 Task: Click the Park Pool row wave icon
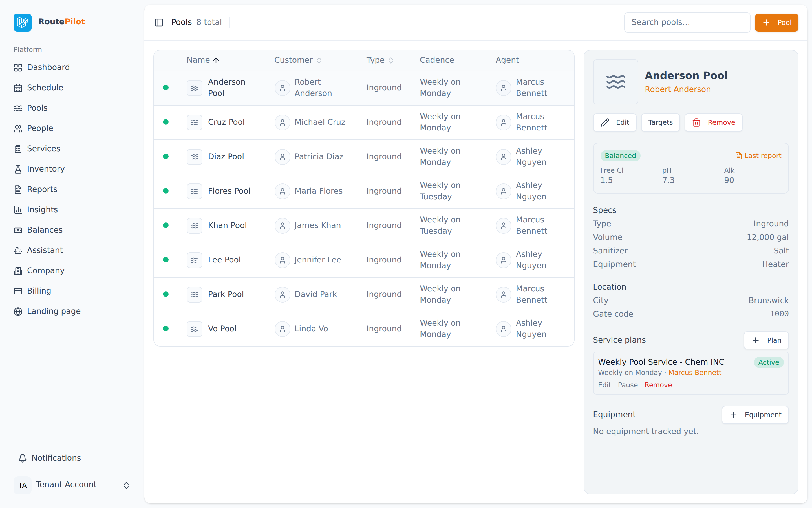point(195,294)
